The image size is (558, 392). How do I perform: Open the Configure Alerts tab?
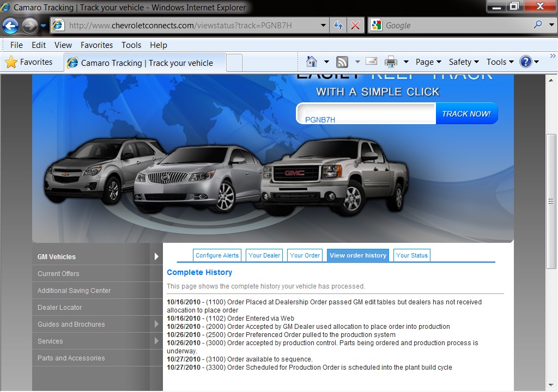click(x=217, y=255)
